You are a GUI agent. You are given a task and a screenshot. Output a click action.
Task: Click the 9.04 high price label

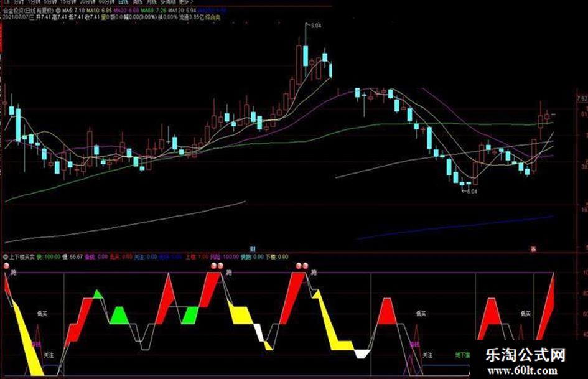point(316,26)
